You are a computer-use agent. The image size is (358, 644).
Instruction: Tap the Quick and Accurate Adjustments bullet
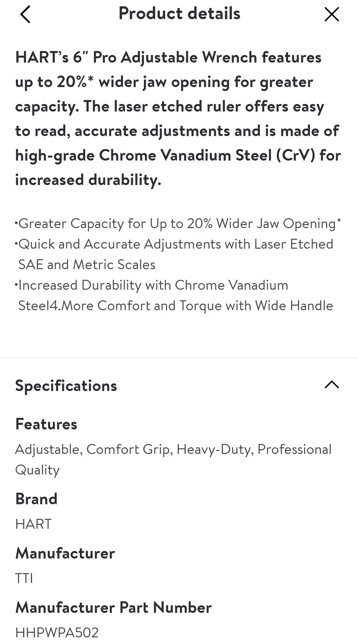point(176,244)
